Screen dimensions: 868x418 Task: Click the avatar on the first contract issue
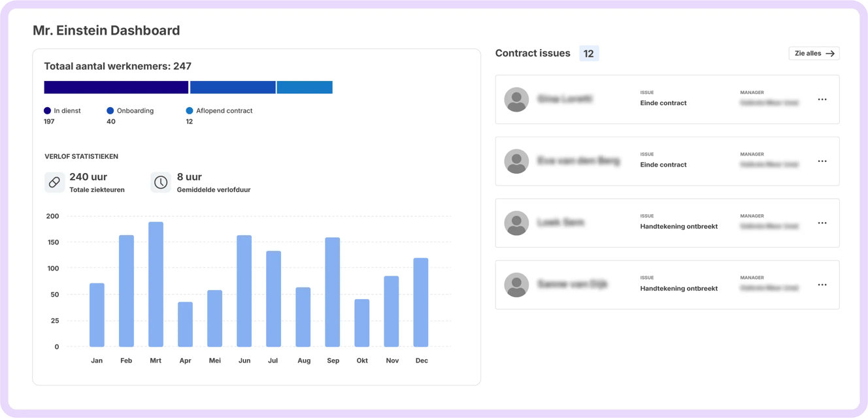516,99
